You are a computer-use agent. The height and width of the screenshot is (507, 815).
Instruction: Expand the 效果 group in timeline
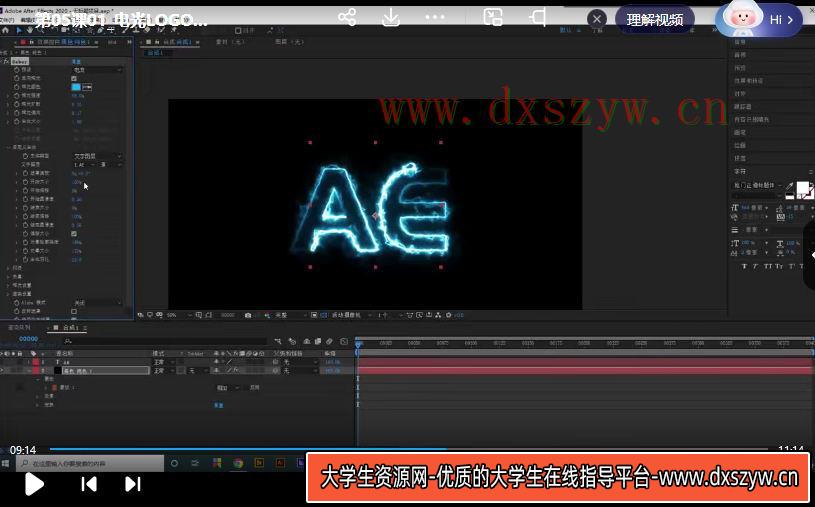[x=37, y=396]
